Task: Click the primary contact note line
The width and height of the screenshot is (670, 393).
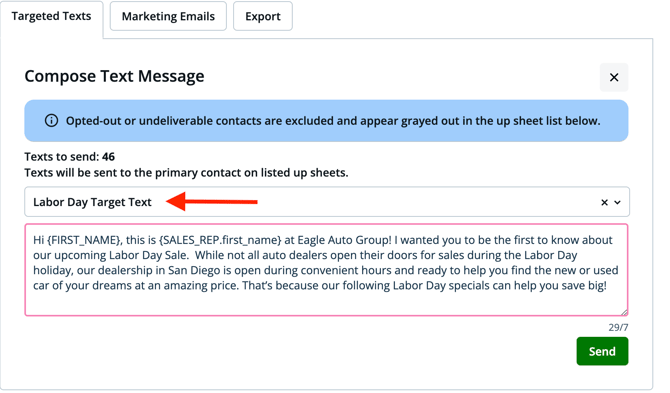Action: point(186,173)
